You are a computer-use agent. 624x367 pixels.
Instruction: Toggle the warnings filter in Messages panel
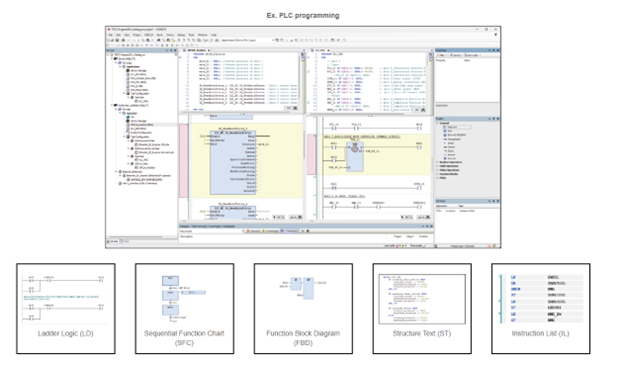271,231
